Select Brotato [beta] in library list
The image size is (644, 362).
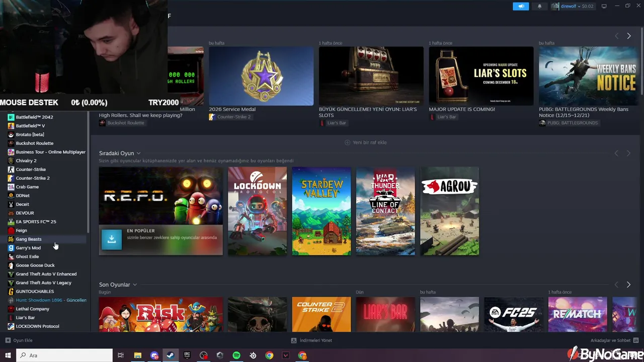30,134
